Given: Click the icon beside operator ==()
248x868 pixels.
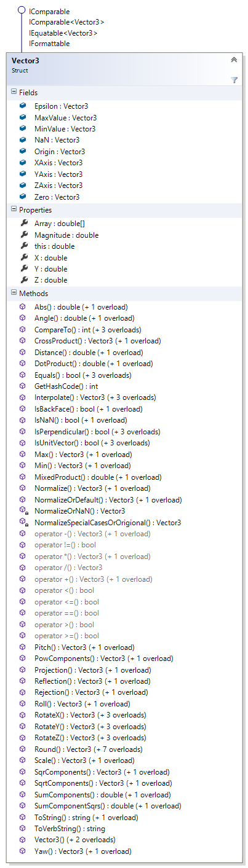Looking at the screenshot, I should tap(23, 612).
